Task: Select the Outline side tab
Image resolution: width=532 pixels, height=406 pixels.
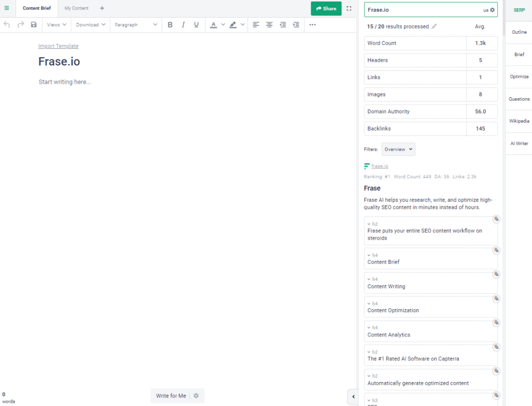Action: tap(519, 32)
